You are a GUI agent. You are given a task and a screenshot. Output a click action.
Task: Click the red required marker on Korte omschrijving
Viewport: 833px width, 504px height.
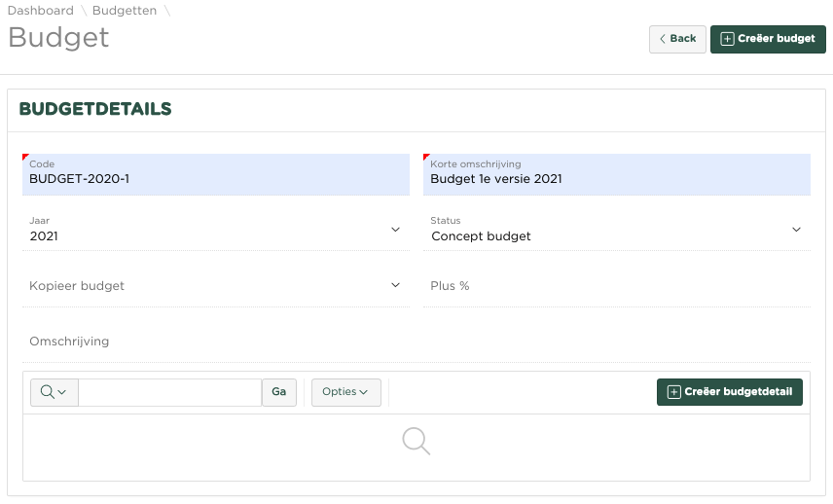426,157
